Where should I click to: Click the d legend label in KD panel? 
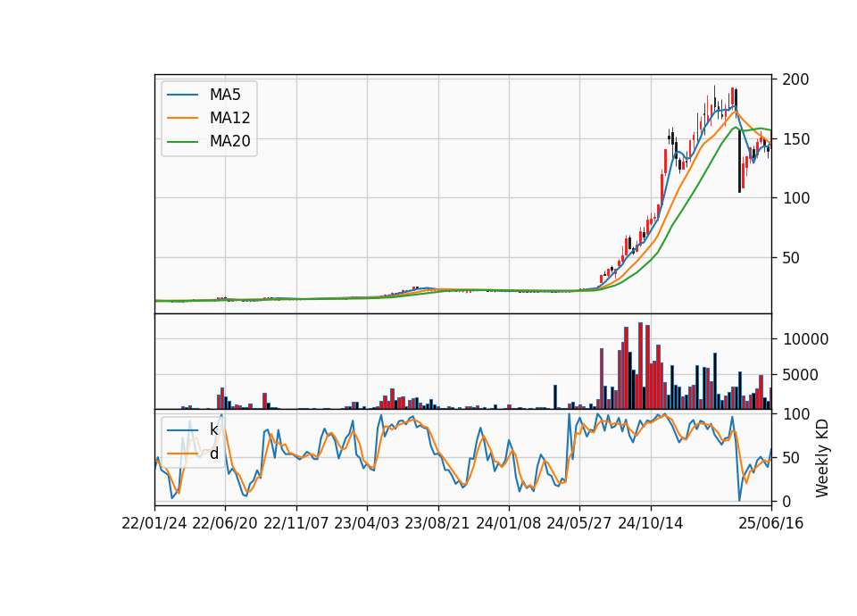click(213, 454)
